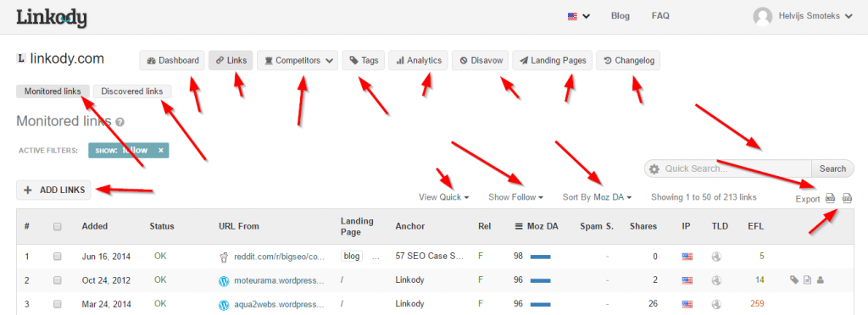Click the EFL value 259
Viewport: 868px width, 315px height.
pos(757,304)
